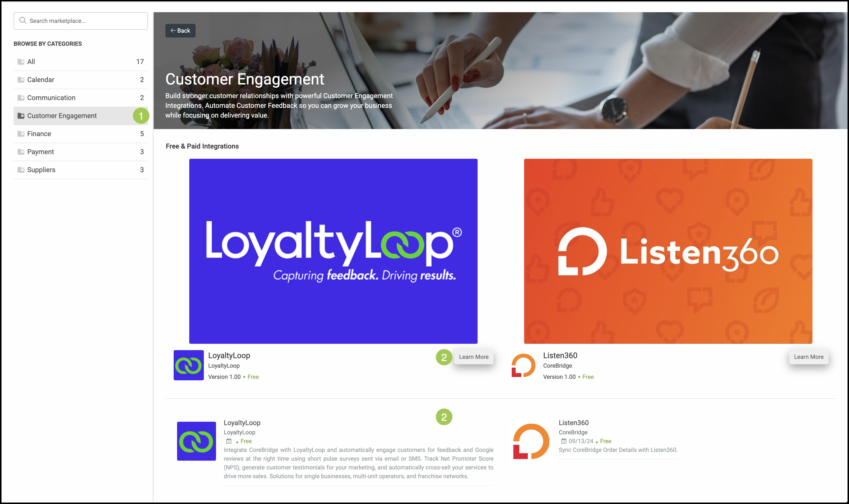The width and height of the screenshot is (849, 504).
Task: Click the calendar icon under LoyaltyLoop listing
Action: (x=229, y=441)
